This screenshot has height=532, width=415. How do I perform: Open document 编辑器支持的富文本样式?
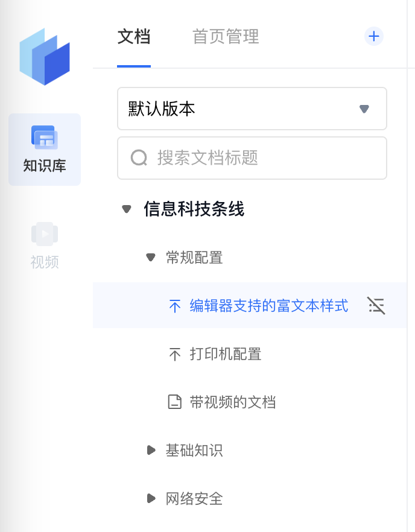click(x=269, y=306)
